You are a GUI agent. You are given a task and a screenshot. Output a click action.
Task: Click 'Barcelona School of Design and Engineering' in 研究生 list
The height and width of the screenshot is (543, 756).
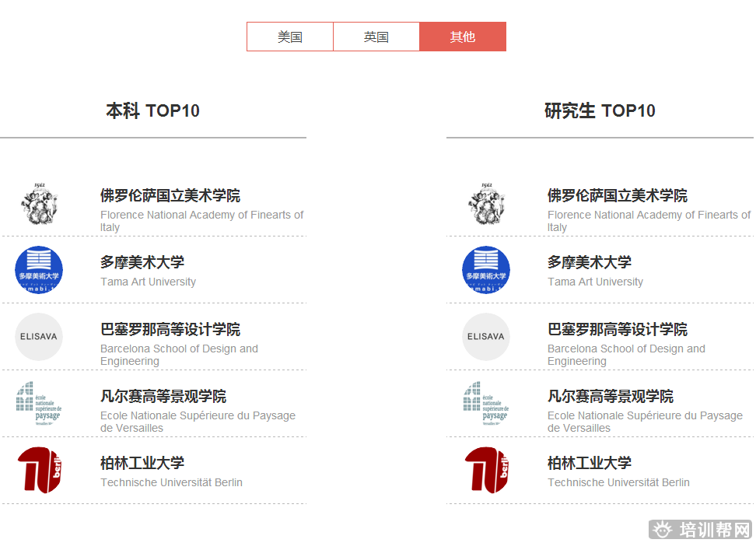click(x=626, y=355)
